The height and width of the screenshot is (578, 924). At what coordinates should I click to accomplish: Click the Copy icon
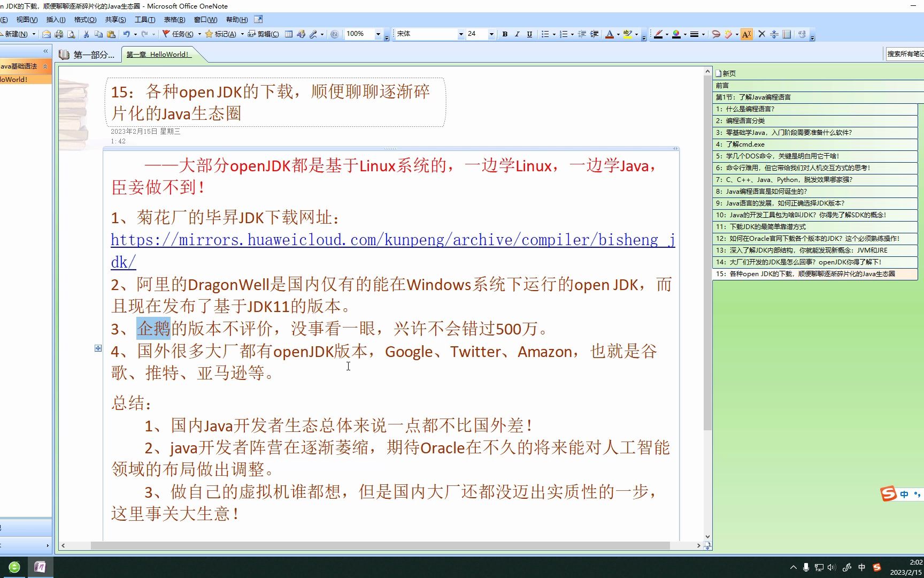(x=98, y=34)
